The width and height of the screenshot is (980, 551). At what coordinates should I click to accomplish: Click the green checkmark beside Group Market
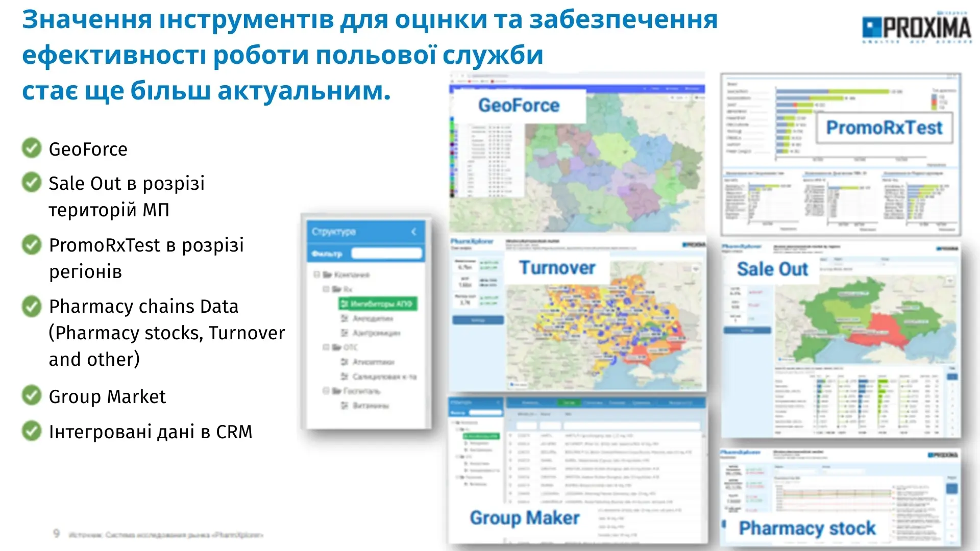pos(32,395)
